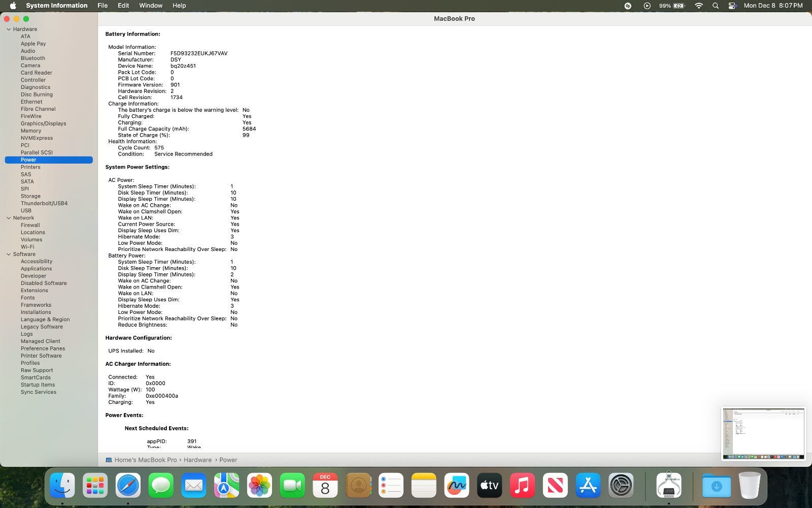Screen dimensions: 812x508
Task: Select Extensions under Software
Action: [x=35, y=291]
